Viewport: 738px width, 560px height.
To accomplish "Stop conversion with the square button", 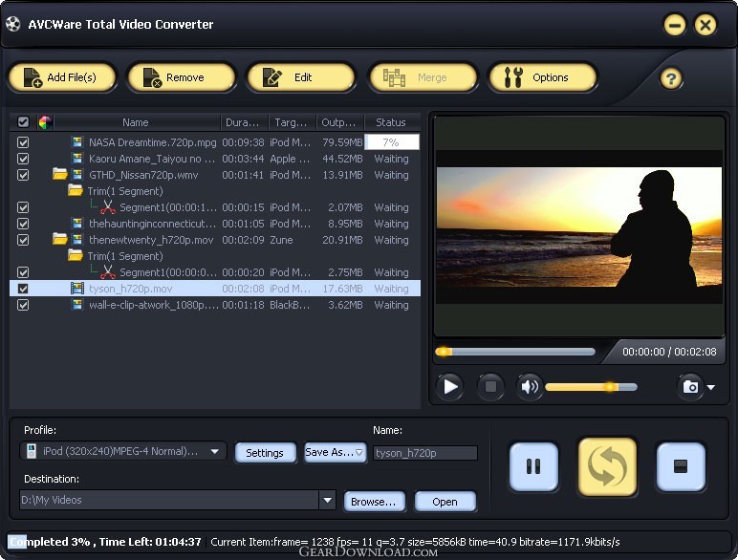I will [681, 466].
